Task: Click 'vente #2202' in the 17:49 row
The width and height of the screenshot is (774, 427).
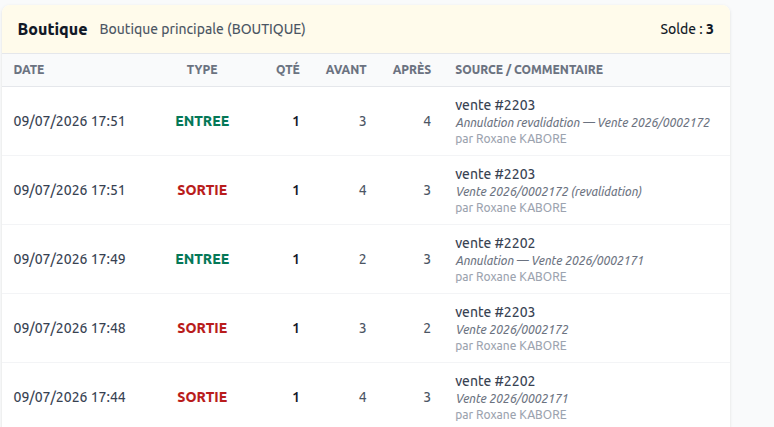Action: pyautogui.click(x=495, y=243)
